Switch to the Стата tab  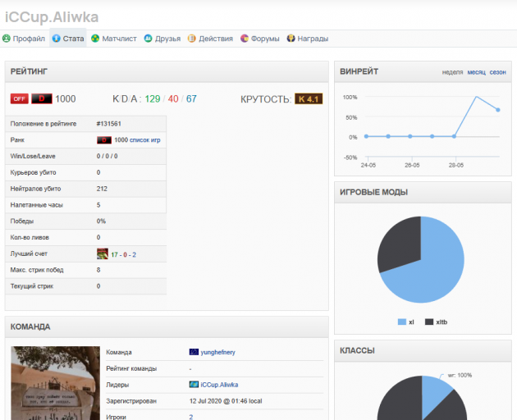coord(68,39)
